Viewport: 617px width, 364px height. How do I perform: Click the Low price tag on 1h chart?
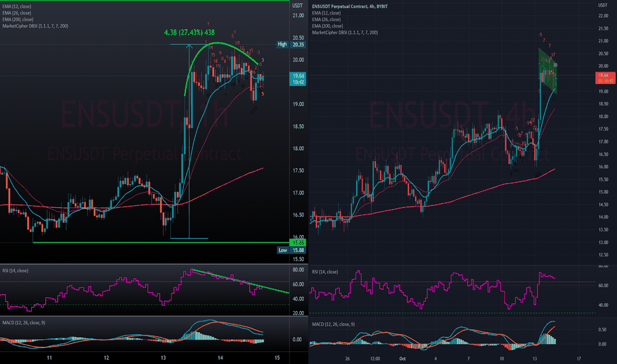click(283, 250)
